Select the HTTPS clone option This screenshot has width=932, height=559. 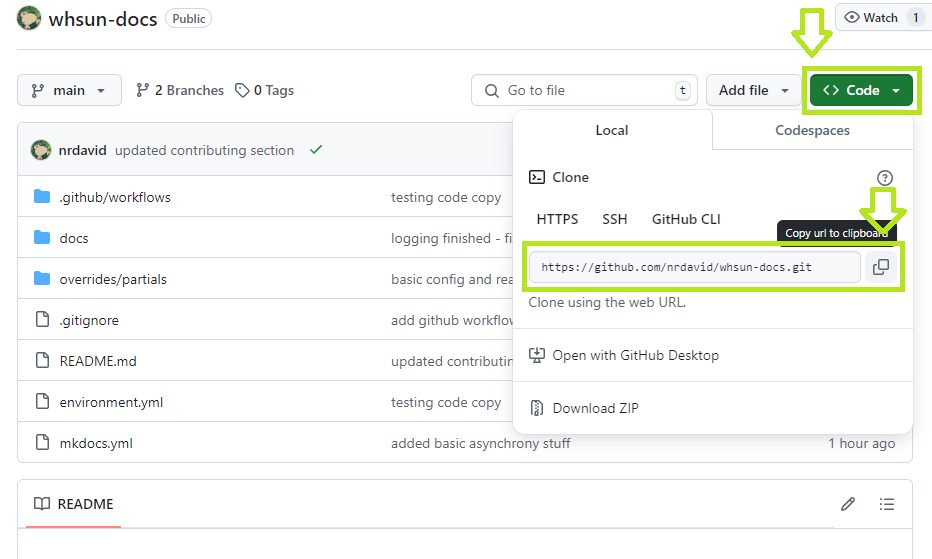557,219
